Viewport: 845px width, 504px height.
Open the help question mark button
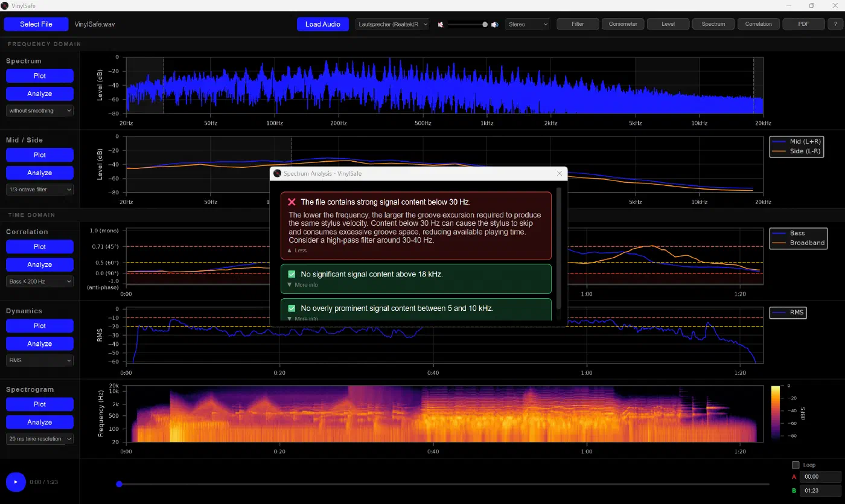(x=835, y=24)
